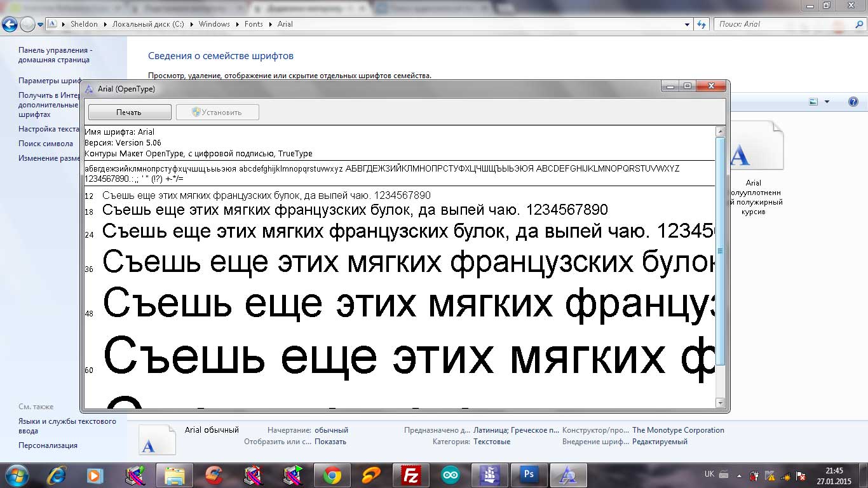This screenshot has height=488, width=868.
Task: Expand the arrow after 'Локальный диск (C:)'
Action: click(191, 24)
